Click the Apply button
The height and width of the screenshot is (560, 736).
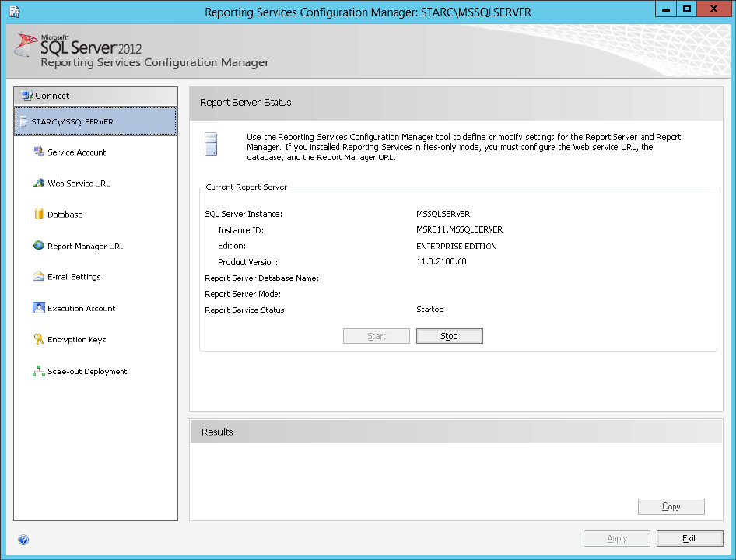[x=617, y=538]
